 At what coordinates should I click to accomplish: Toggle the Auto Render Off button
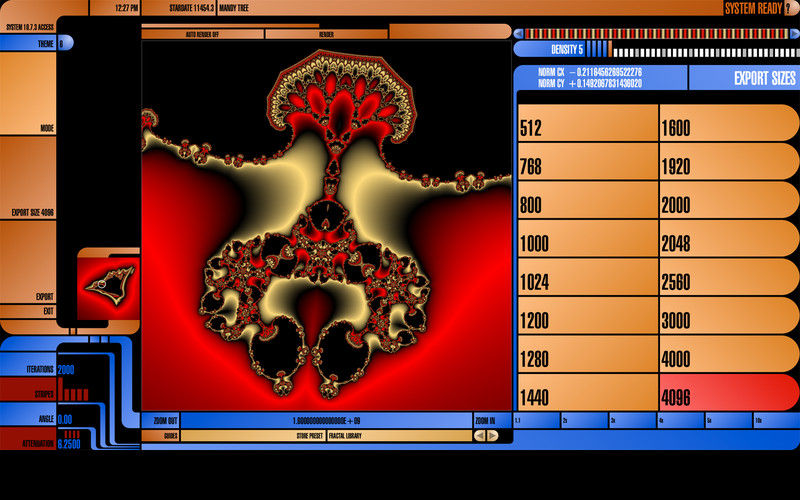tap(202, 34)
